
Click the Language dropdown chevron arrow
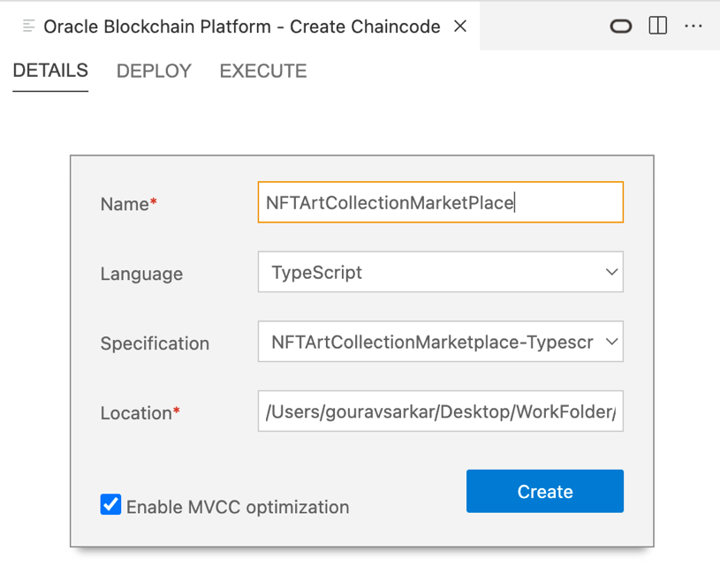pos(613,272)
